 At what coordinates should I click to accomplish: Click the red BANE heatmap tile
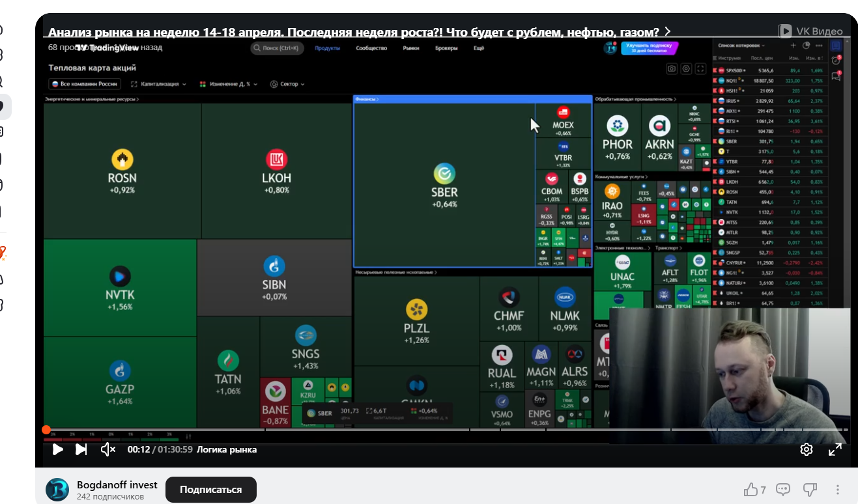(x=276, y=403)
